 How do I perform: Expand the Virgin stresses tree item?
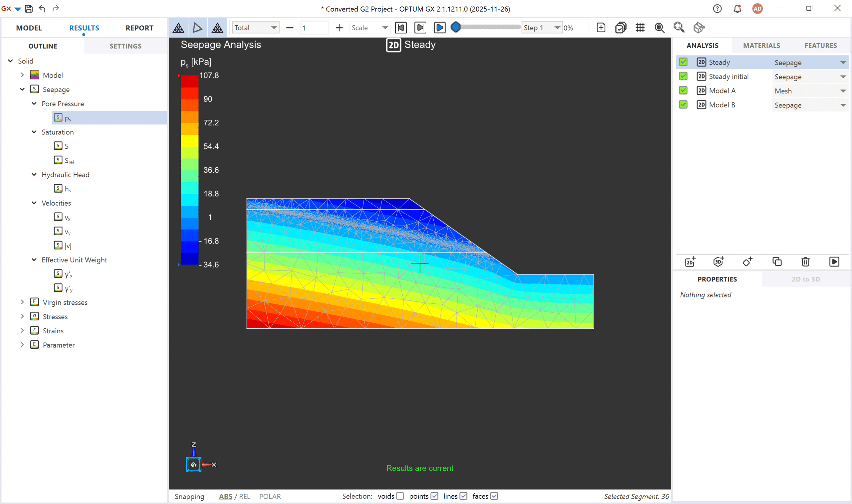click(x=22, y=302)
